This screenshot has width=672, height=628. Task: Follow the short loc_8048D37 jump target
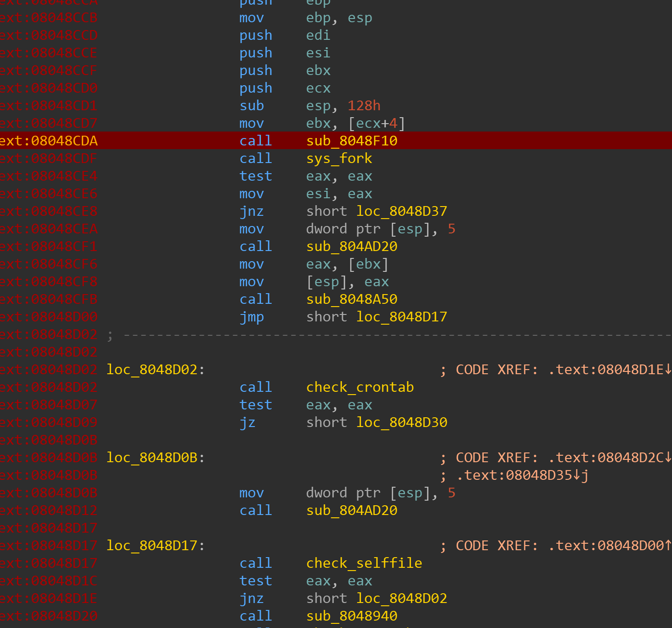pyautogui.click(x=402, y=211)
